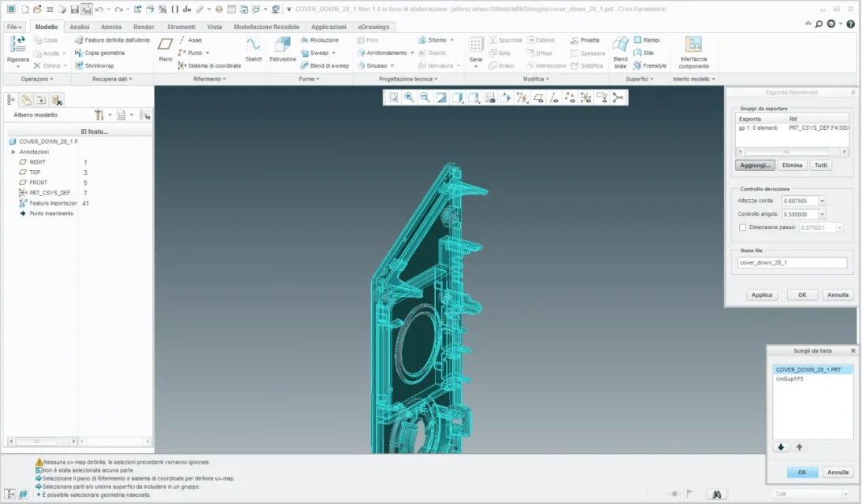The height and width of the screenshot is (504, 862).
Task: Click OK in Scegli da lista dialog
Action: [x=802, y=472]
